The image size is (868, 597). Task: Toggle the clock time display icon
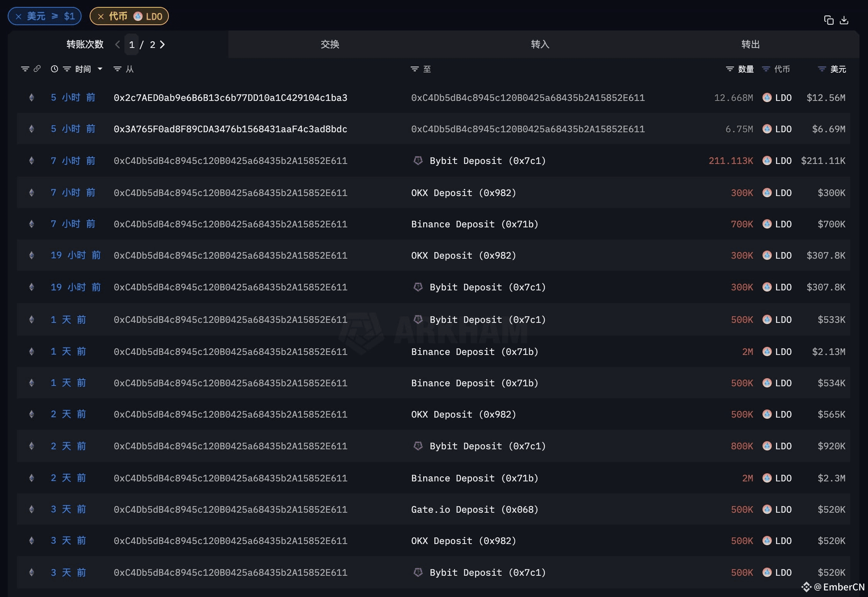point(54,69)
